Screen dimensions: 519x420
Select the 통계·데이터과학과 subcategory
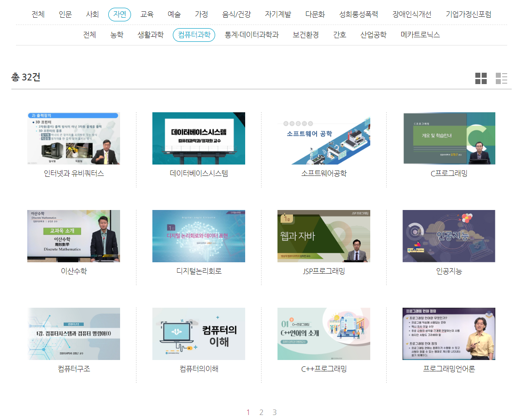pyautogui.click(x=252, y=35)
